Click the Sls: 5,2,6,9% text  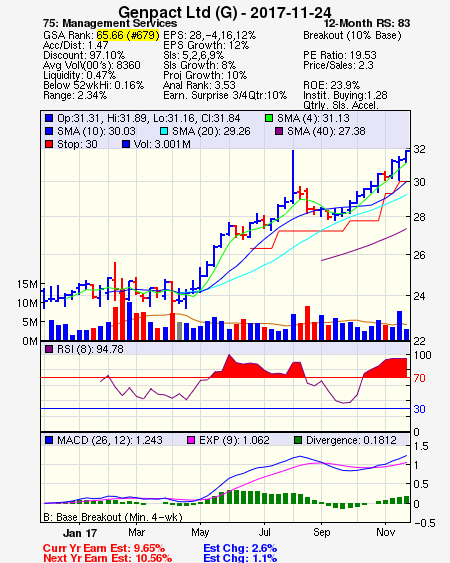click(194, 55)
